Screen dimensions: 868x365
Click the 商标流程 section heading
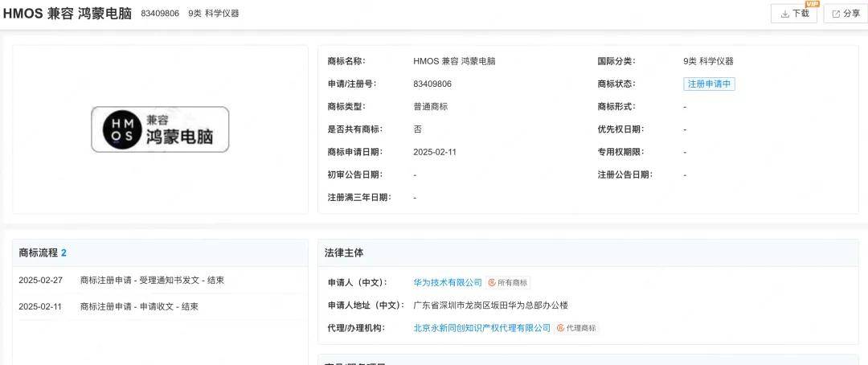click(39, 253)
